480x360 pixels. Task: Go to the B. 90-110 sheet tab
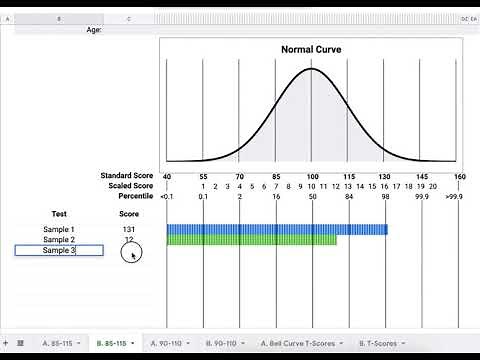pyautogui.click(x=221, y=343)
